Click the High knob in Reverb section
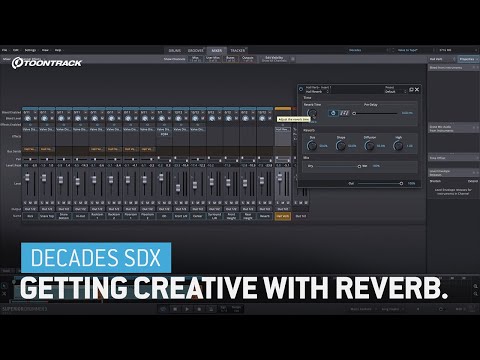This screenshot has width=480, height=360. (x=398, y=145)
